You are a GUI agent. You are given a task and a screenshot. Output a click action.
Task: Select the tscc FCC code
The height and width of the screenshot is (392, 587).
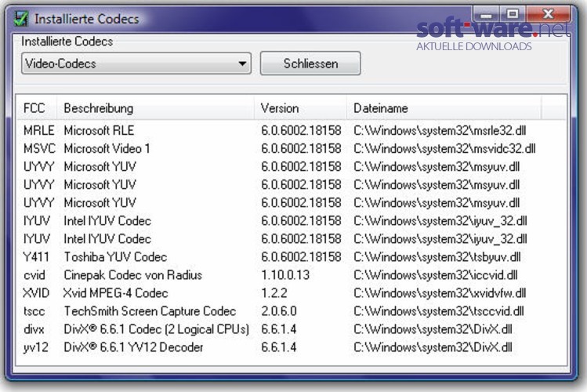[34, 311]
